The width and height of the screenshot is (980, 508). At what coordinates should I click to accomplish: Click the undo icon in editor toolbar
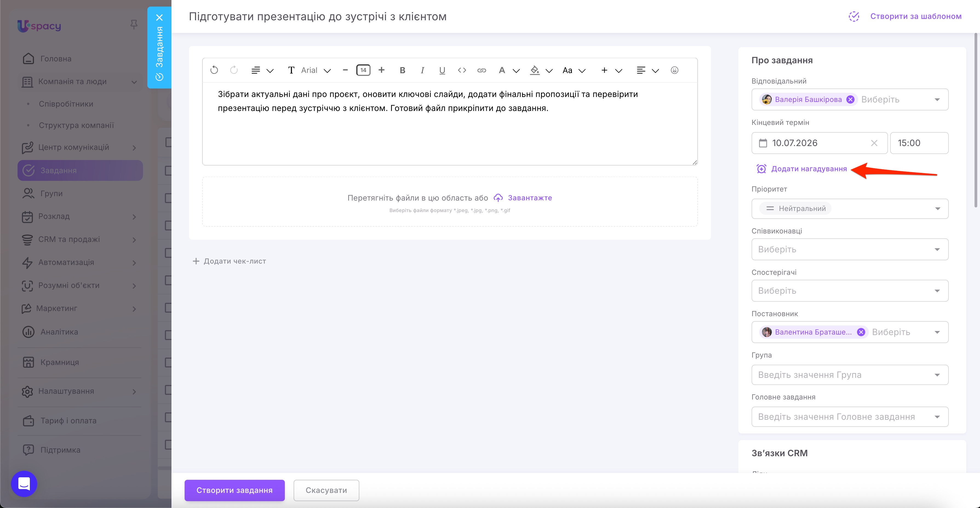pyautogui.click(x=214, y=70)
